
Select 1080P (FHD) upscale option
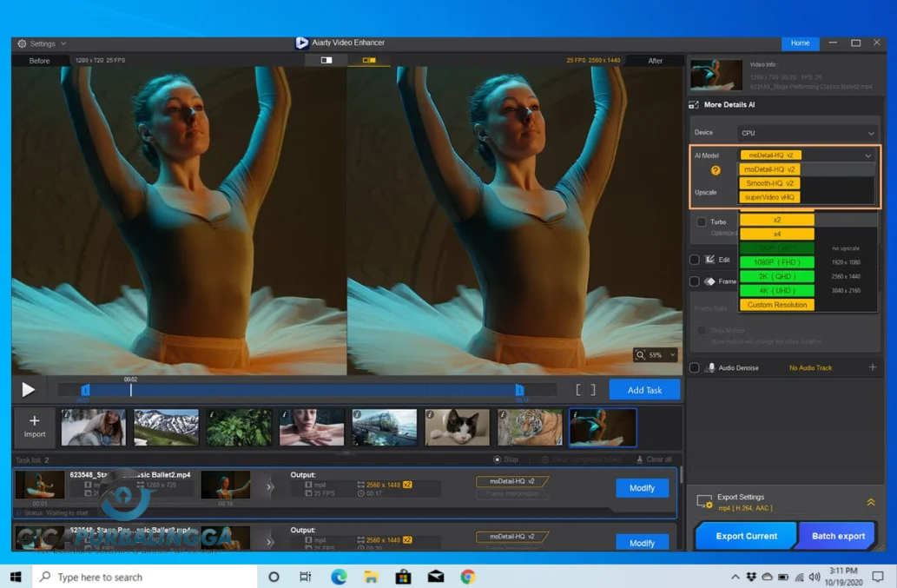[x=777, y=262]
